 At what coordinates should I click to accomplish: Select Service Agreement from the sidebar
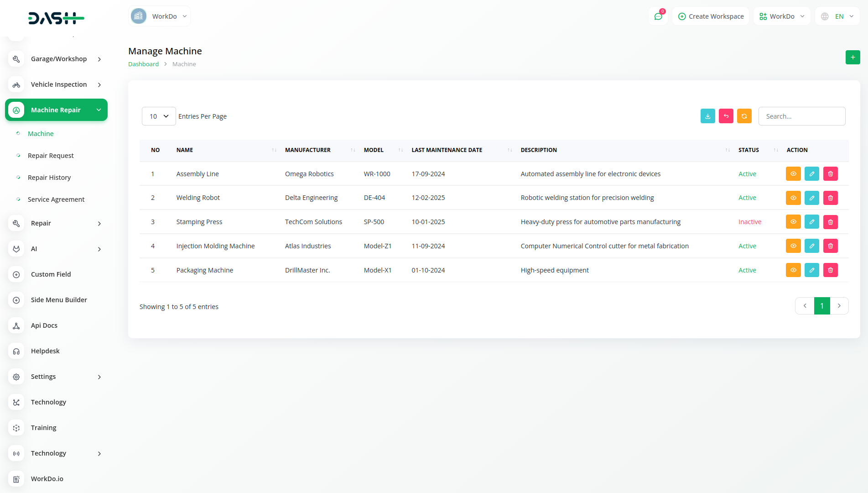click(56, 199)
